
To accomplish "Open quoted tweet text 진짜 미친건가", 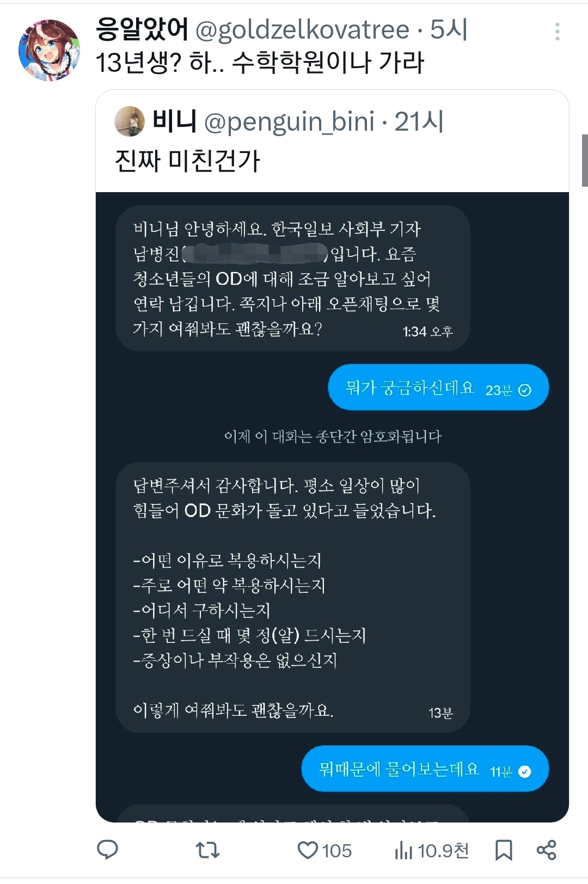I will (x=187, y=161).
